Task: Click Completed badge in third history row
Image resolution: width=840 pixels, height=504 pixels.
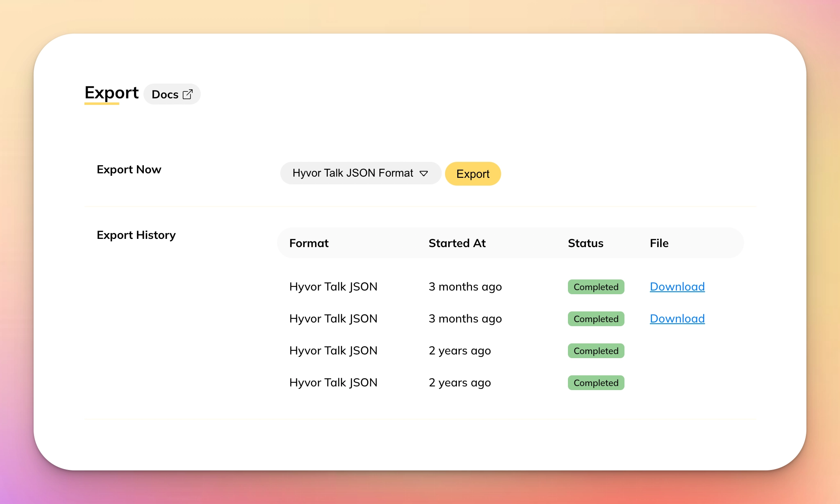Action: pyautogui.click(x=596, y=351)
